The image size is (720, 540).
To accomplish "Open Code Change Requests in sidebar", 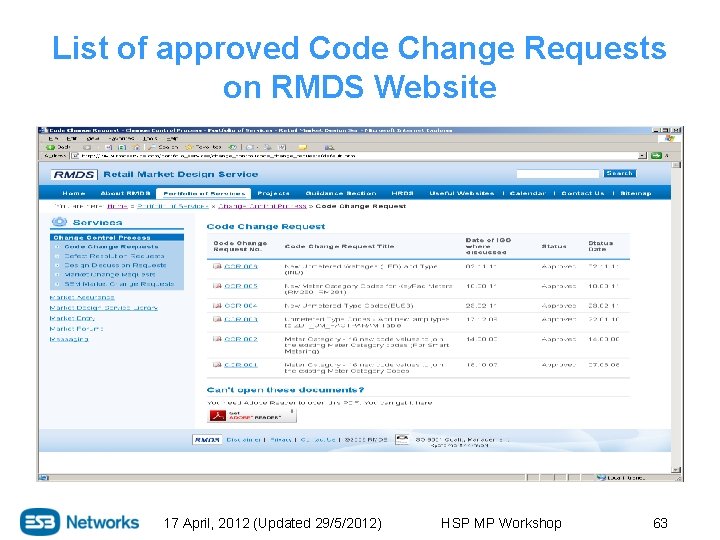I will coord(112,247).
